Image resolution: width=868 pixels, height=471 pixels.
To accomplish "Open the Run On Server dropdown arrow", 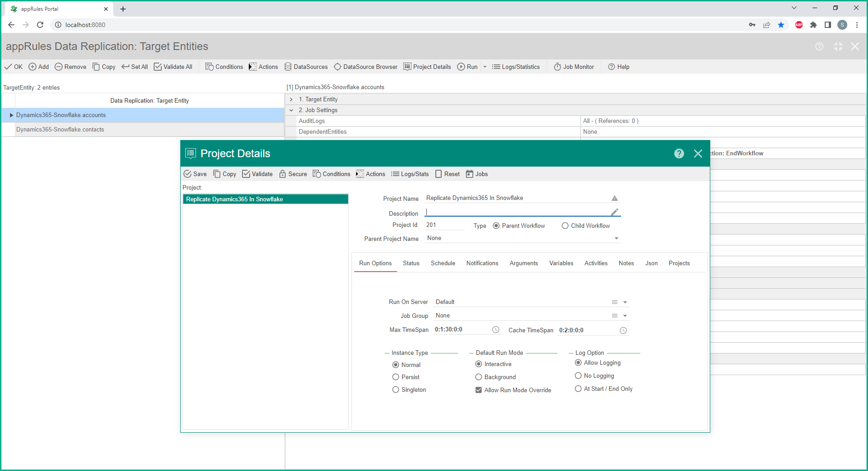I will coord(625,302).
